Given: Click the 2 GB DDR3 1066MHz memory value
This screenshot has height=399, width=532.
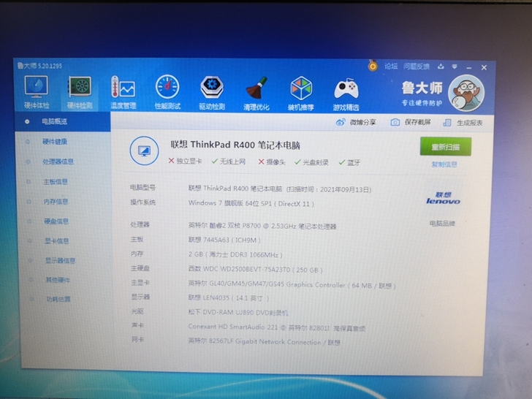Looking at the screenshot, I should pyautogui.click(x=235, y=254).
